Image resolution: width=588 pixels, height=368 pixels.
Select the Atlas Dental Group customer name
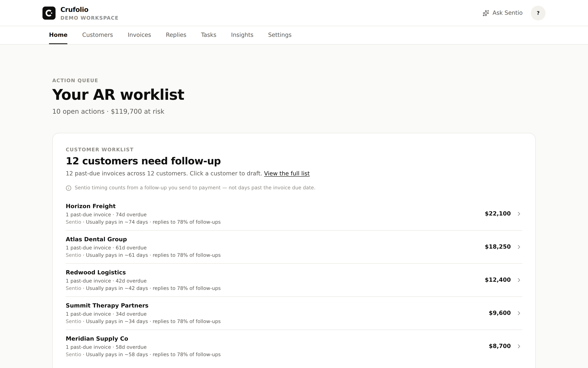coord(96,239)
